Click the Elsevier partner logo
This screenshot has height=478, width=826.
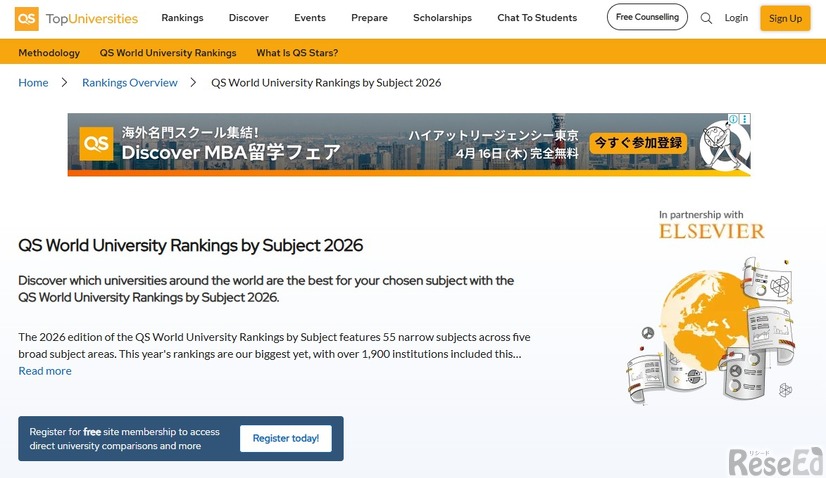tap(712, 231)
